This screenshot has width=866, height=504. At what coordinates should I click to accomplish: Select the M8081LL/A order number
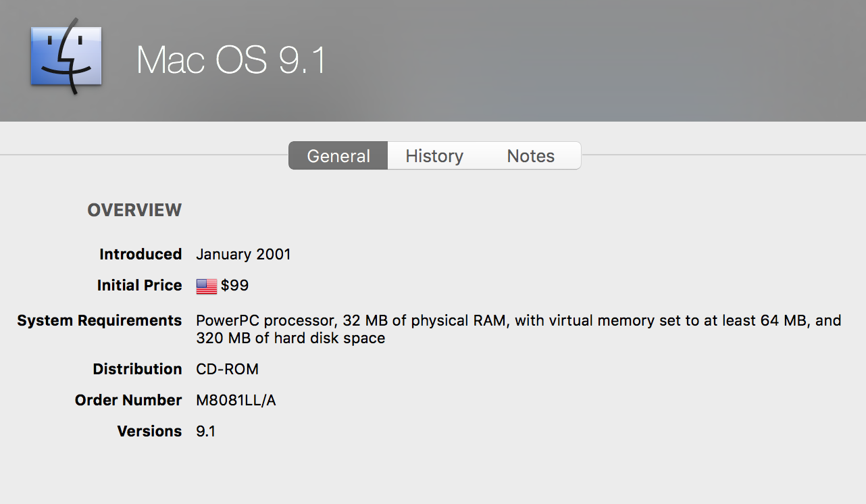(x=236, y=401)
